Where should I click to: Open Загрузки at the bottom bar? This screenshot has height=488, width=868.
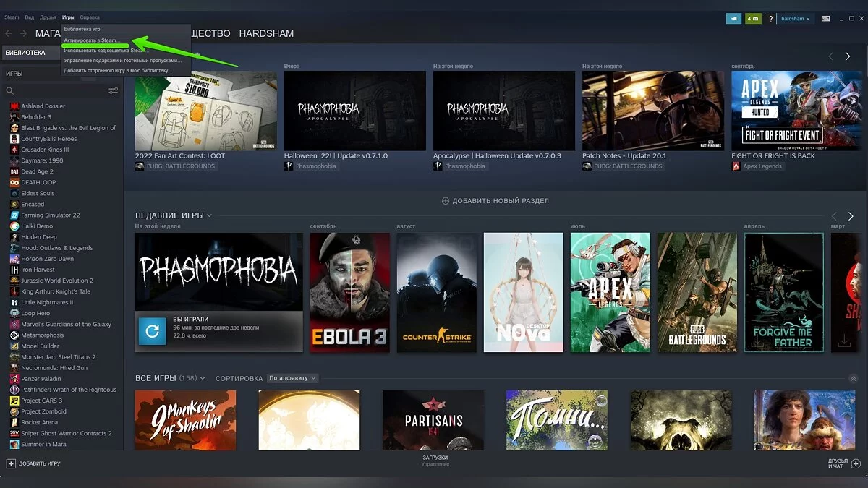click(435, 458)
